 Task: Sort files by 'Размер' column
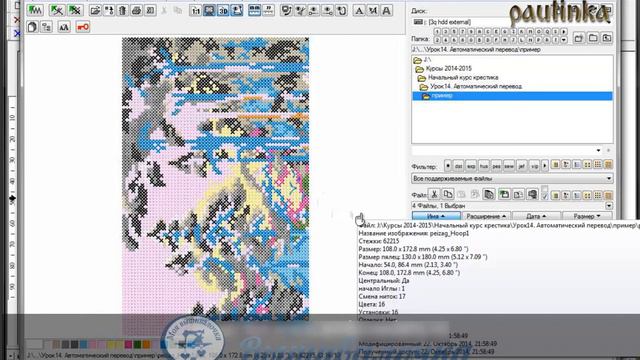click(587, 216)
